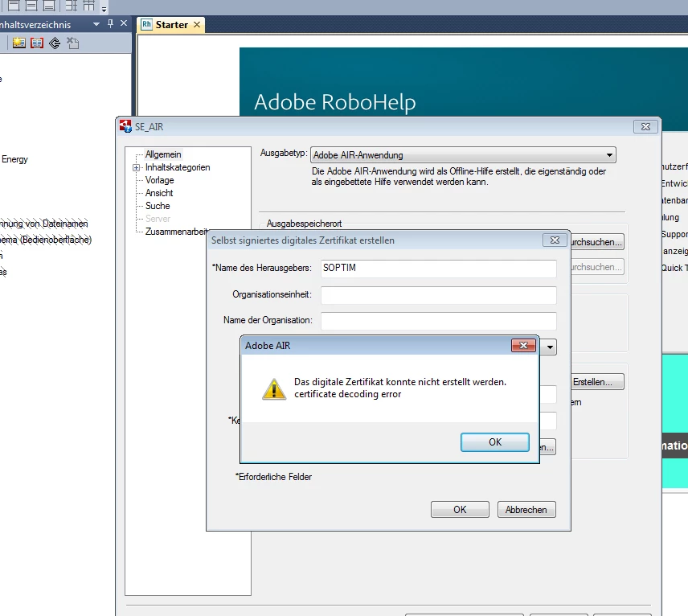
Task: Open the toolbar overflow options arrow
Action: [104, 9]
